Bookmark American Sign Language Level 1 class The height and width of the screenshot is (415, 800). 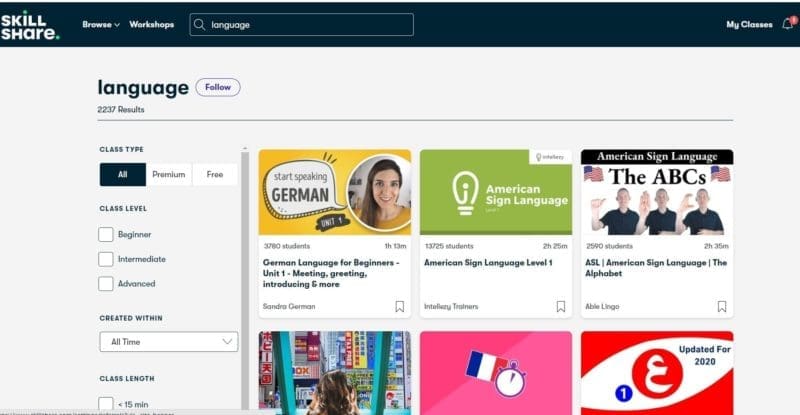pyautogui.click(x=561, y=306)
